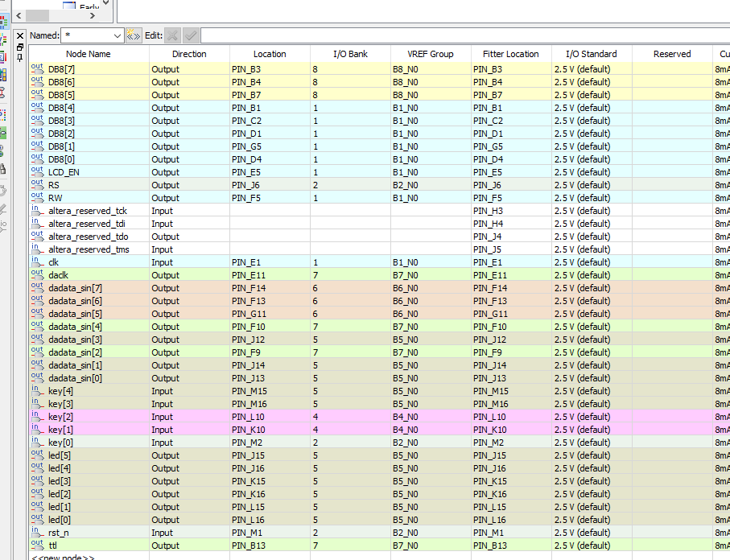730x560 pixels.
Task: Click the output icon for altera_reserved_tdo
Action: 37,236
